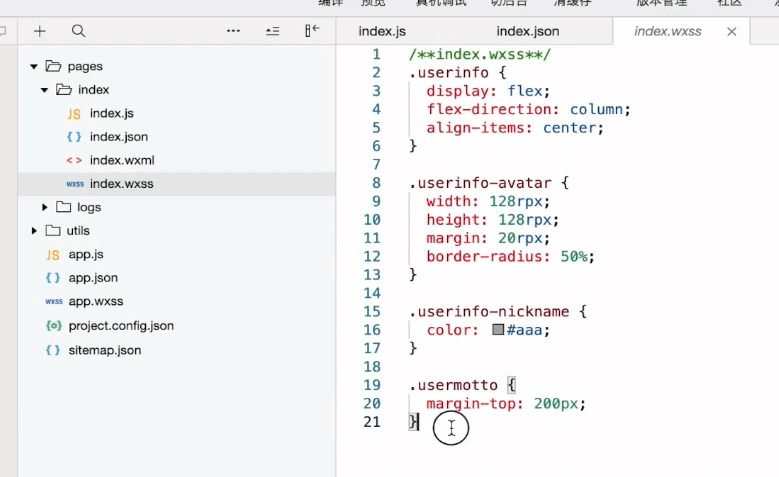Hide the file tree panel icon

coord(312,31)
